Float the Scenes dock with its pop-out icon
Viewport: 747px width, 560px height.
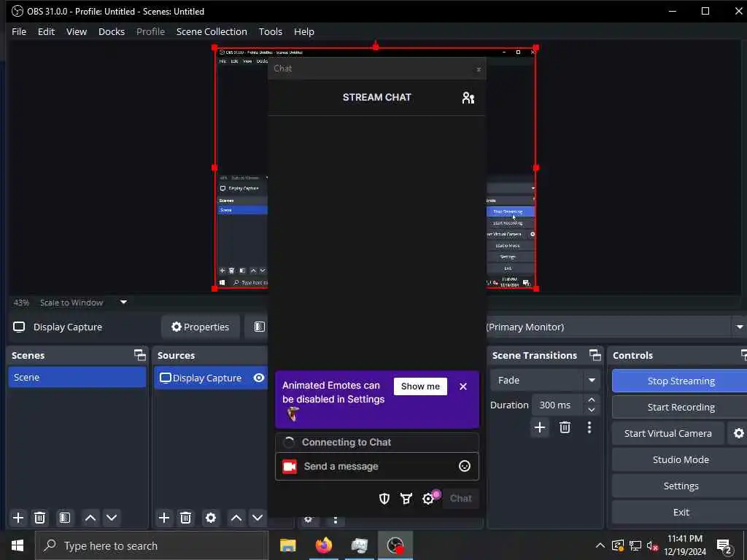pos(139,355)
